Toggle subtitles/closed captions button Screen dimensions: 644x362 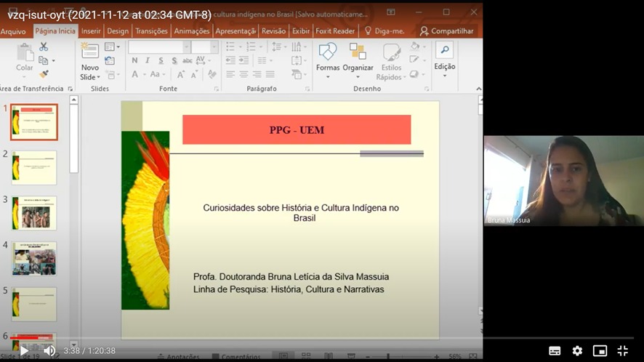coord(555,350)
